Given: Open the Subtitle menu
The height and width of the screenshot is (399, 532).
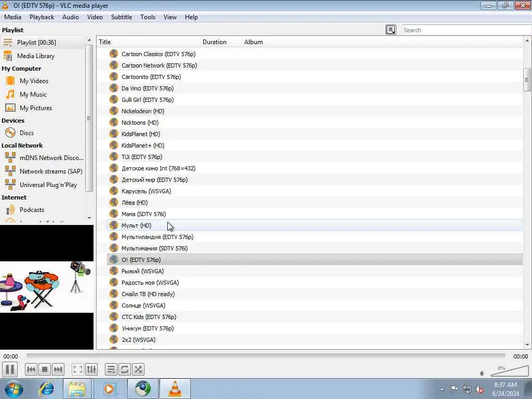Looking at the screenshot, I should [x=122, y=17].
